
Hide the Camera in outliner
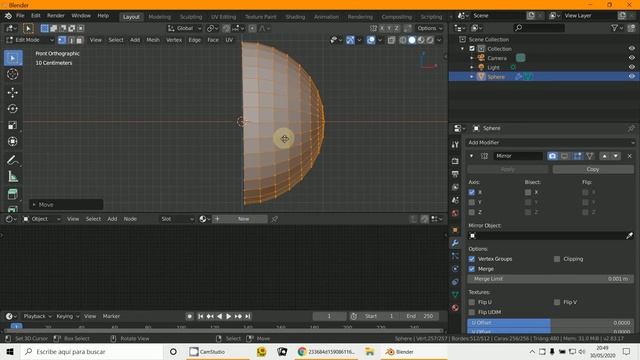tap(631, 58)
